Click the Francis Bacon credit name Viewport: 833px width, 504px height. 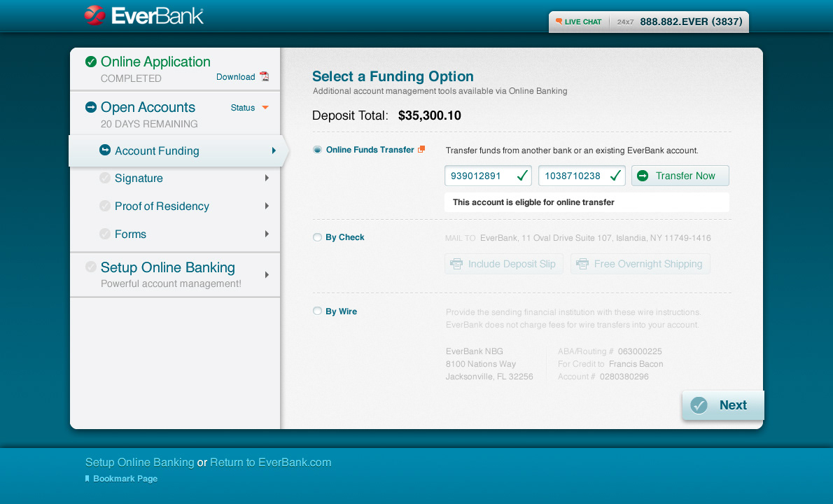[x=636, y=364]
